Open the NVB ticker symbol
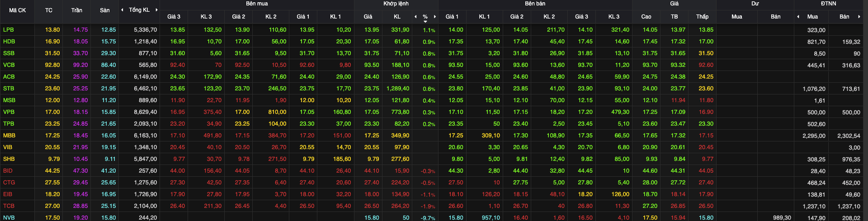This screenshot has height=221, width=868. coord(9,217)
